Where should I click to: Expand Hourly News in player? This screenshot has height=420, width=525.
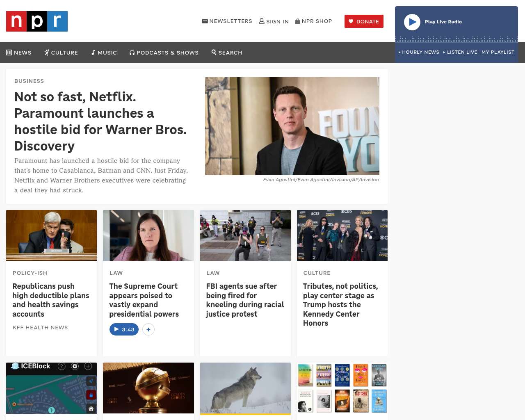point(419,52)
